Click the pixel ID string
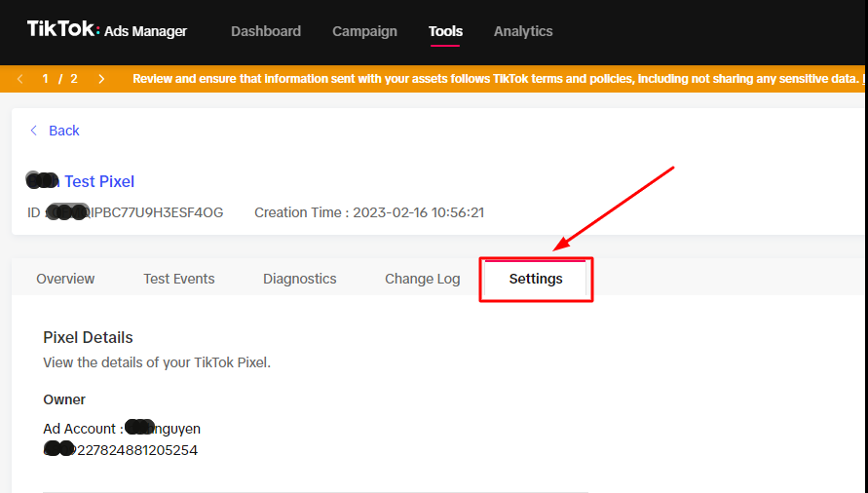Image resolution: width=868 pixels, height=493 pixels. 136,211
